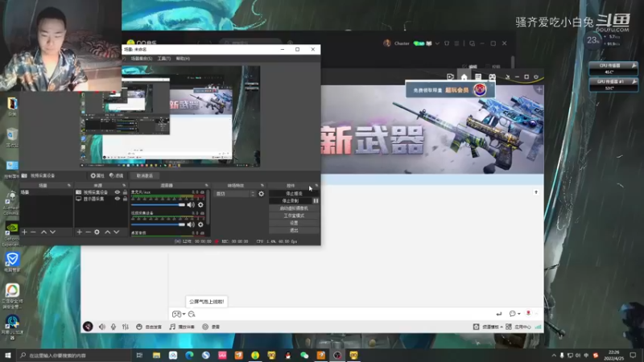Screen dimensions: 644x362
Task: Click the deactivate (取消激活) button in OBS
Action: pos(145,175)
